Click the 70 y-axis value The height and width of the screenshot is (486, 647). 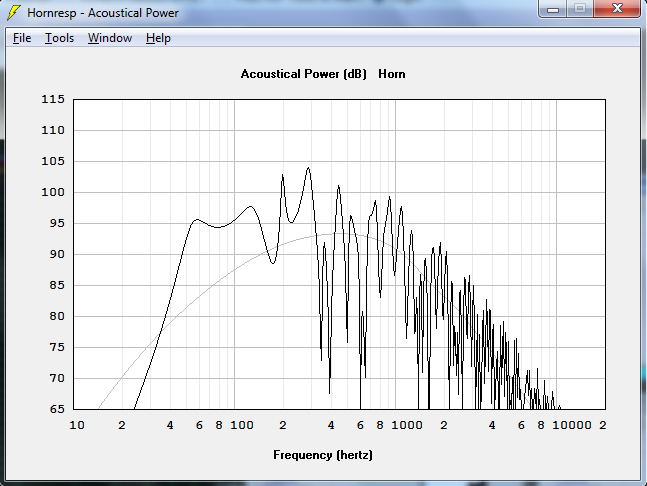tap(57, 378)
